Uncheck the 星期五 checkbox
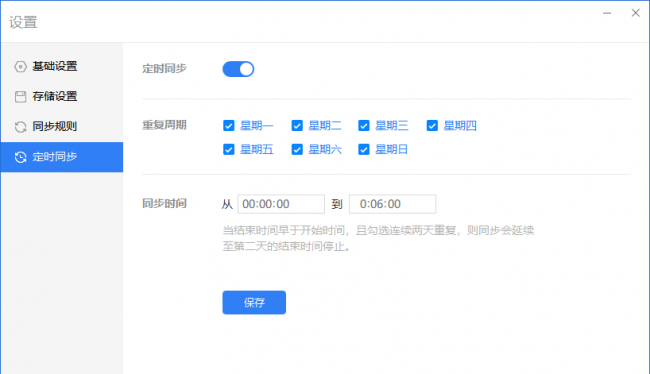This screenshot has height=374, width=650. click(228, 149)
